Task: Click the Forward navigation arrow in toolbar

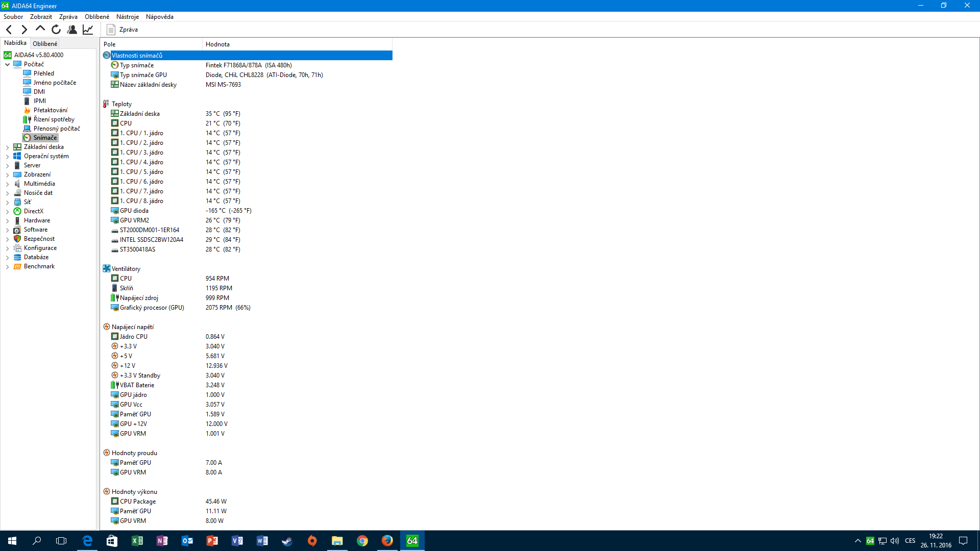Action: (x=24, y=30)
